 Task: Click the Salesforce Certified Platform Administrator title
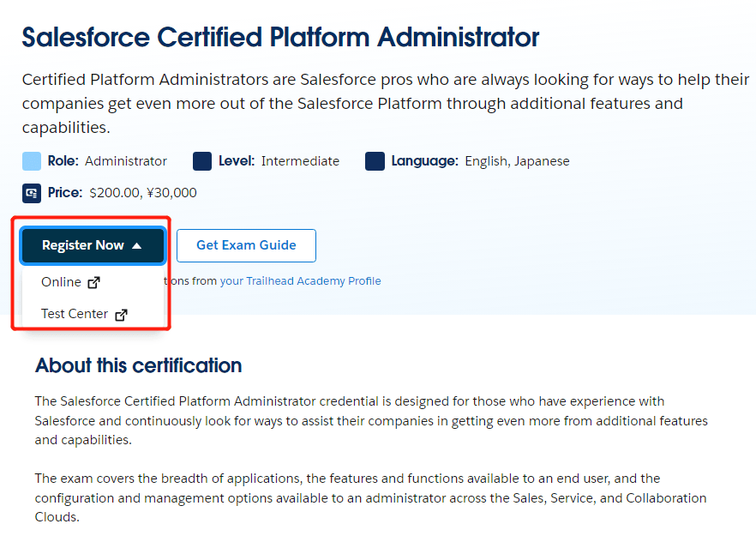pyautogui.click(x=280, y=38)
